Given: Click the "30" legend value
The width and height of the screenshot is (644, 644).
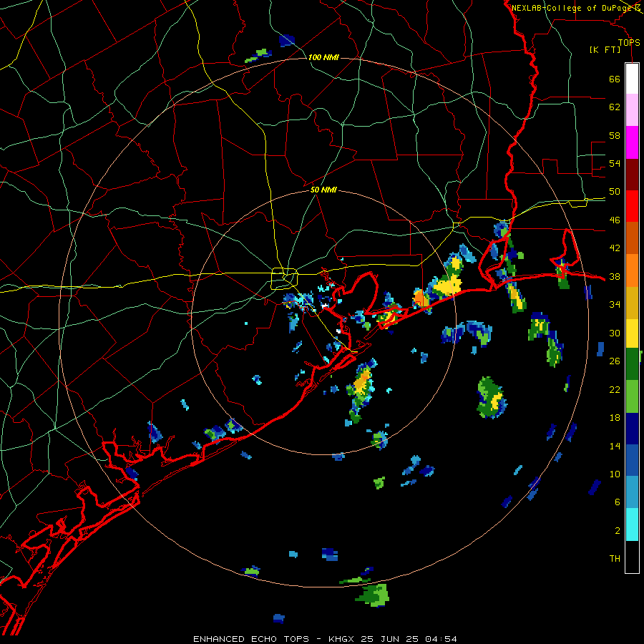Looking at the screenshot, I should 615,333.
